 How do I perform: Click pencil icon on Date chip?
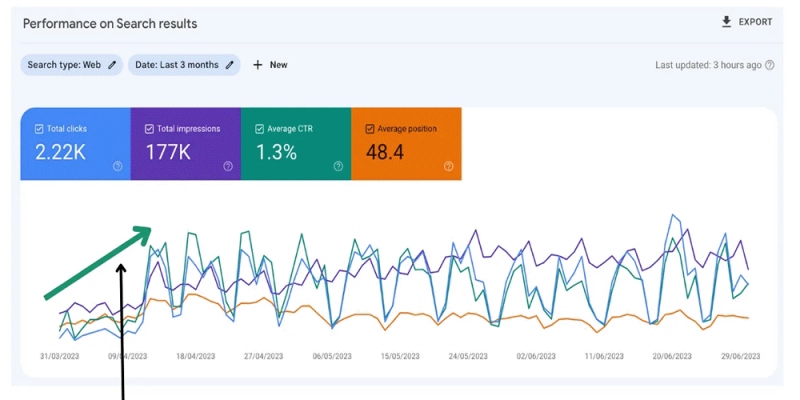tap(230, 65)
